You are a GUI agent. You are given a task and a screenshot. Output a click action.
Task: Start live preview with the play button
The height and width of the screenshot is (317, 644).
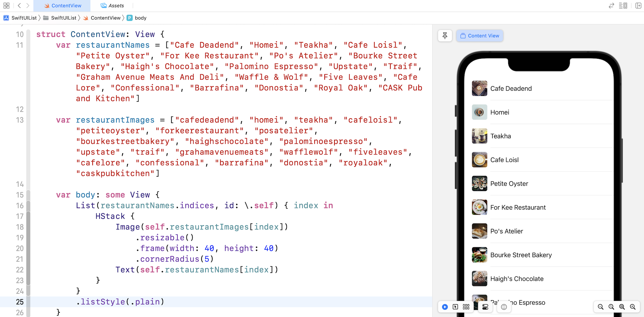coord(445,307)
